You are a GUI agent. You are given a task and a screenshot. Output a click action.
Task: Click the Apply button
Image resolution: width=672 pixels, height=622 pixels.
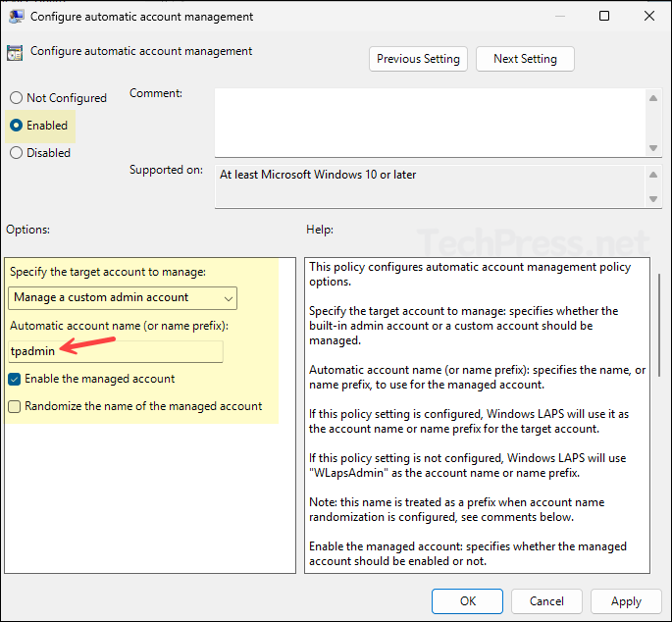coord(626,601)
